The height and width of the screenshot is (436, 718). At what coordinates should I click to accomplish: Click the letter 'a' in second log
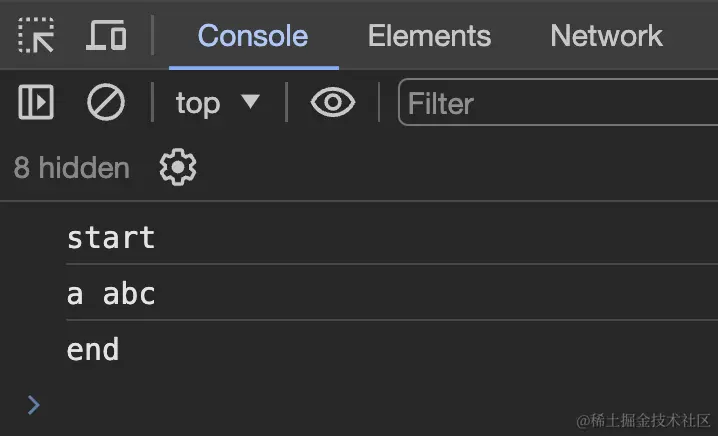pos(75,294)
